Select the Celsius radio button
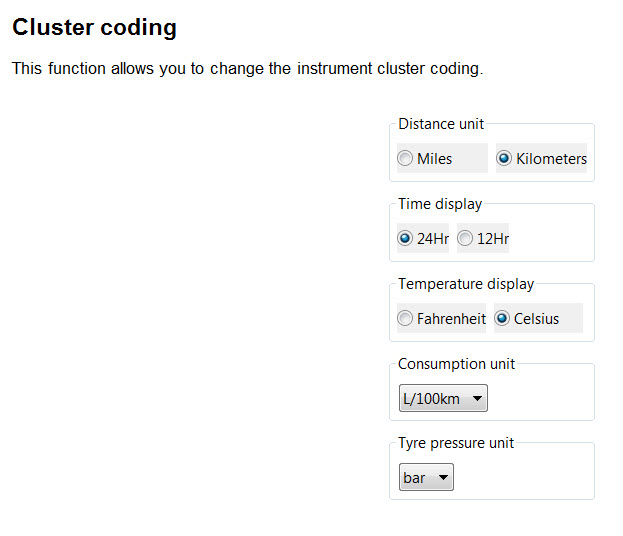 (502, 319)
